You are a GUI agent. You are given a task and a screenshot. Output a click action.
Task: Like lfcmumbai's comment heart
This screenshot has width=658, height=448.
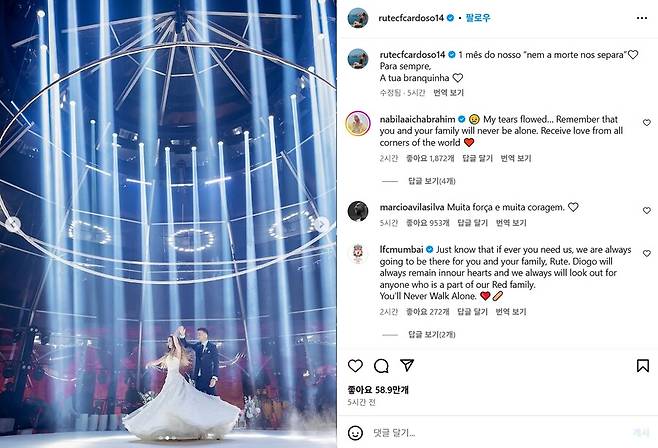[647, 253]
